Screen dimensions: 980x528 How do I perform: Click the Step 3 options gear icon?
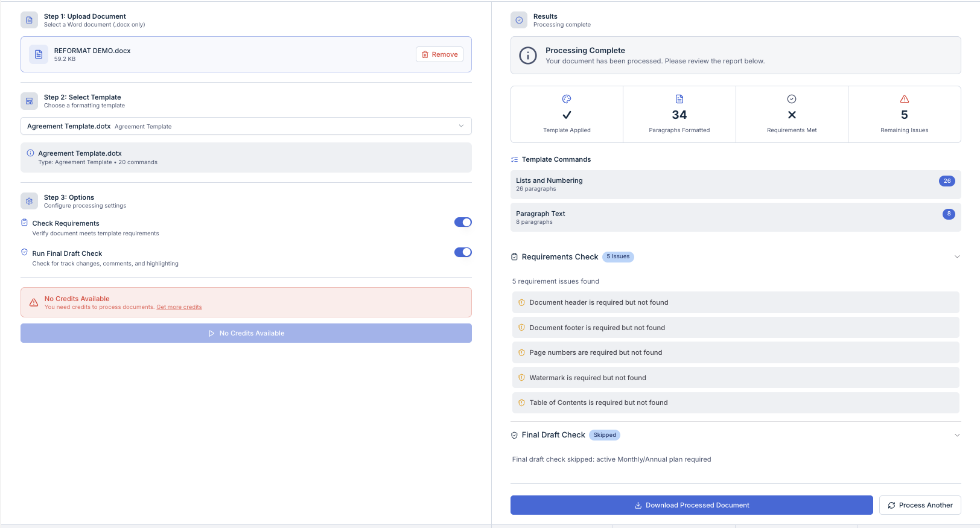(x=29, y=201)
